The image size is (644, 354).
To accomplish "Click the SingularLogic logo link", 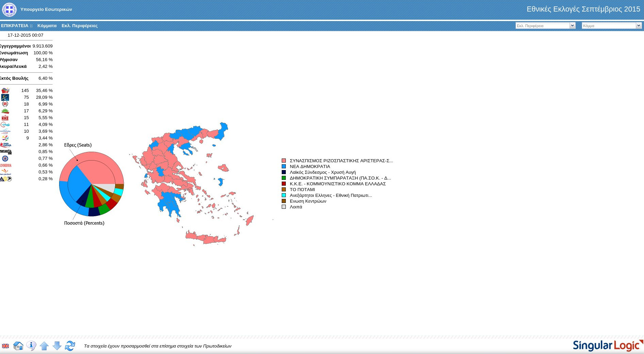I will pos(608,346).
